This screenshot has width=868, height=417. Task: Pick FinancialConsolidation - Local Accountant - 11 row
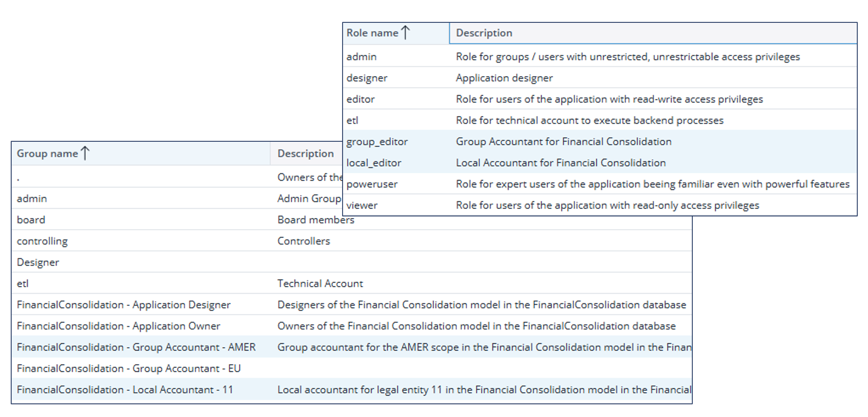[352, 389]
